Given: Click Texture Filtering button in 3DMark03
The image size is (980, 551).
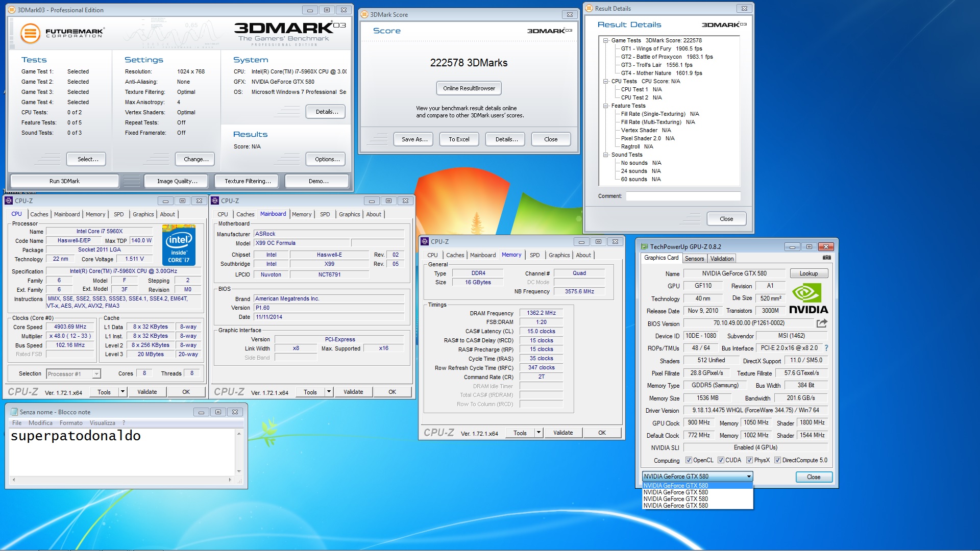Looking at the screenshot, I should coord(247,181).
